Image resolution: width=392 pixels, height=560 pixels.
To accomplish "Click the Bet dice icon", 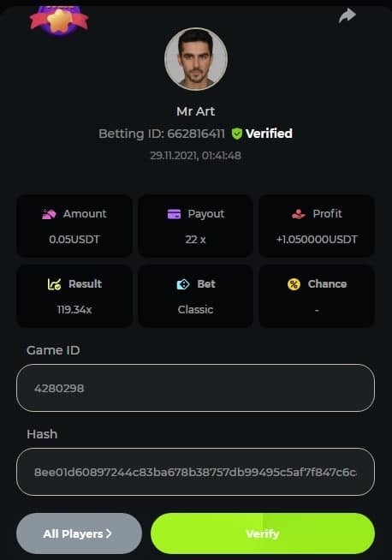I will coord(183,284).
